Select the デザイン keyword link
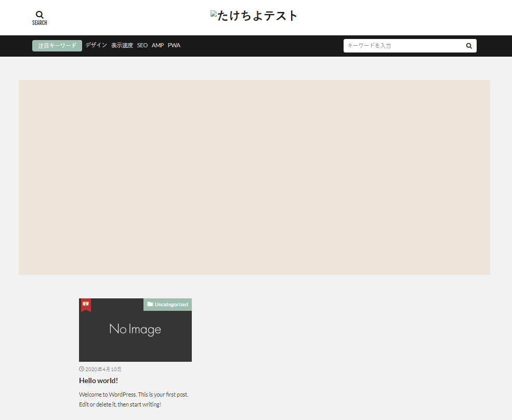 (96, 46)
